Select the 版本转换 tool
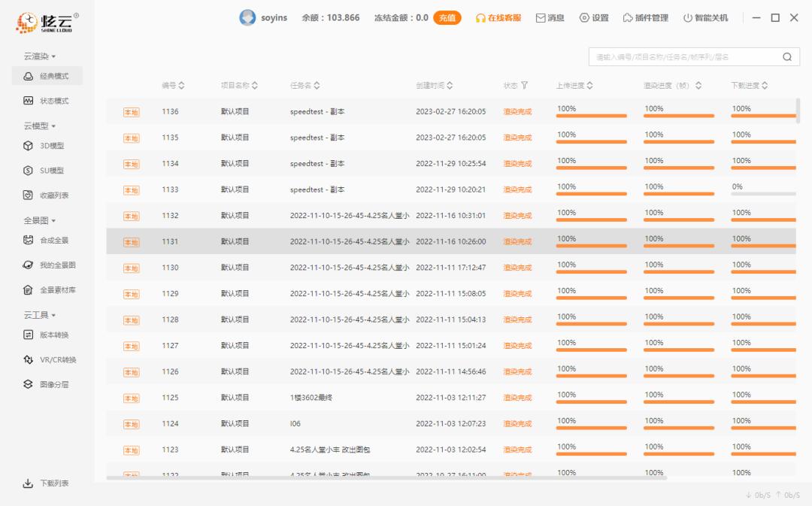812x506 pixels. tap(47, 335)
